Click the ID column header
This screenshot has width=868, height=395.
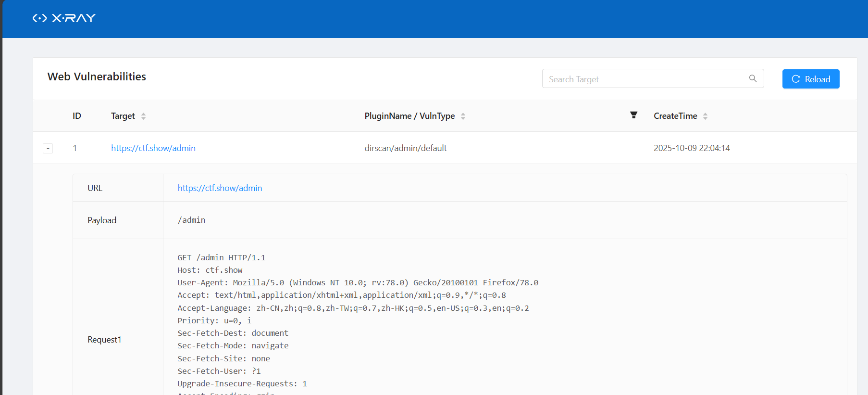tap(77, 116)
